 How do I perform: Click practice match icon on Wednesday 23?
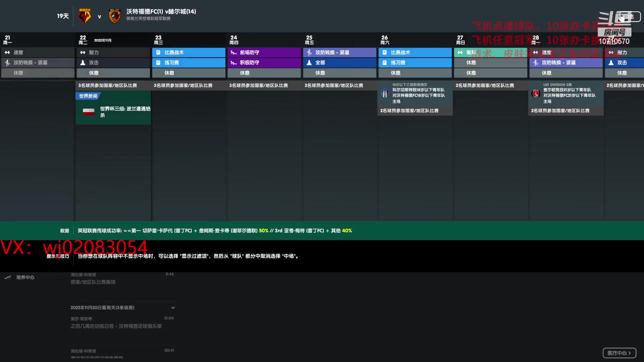pyautogui.click(x=158, y=63)
